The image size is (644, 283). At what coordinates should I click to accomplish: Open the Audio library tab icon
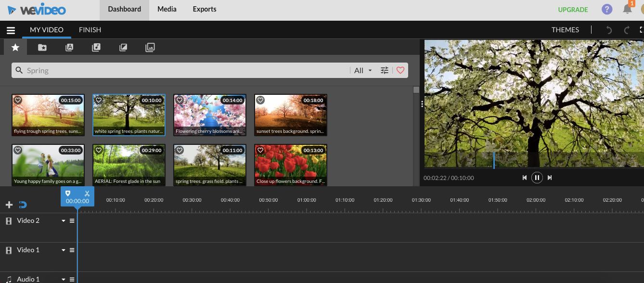(x=96, y=47)
